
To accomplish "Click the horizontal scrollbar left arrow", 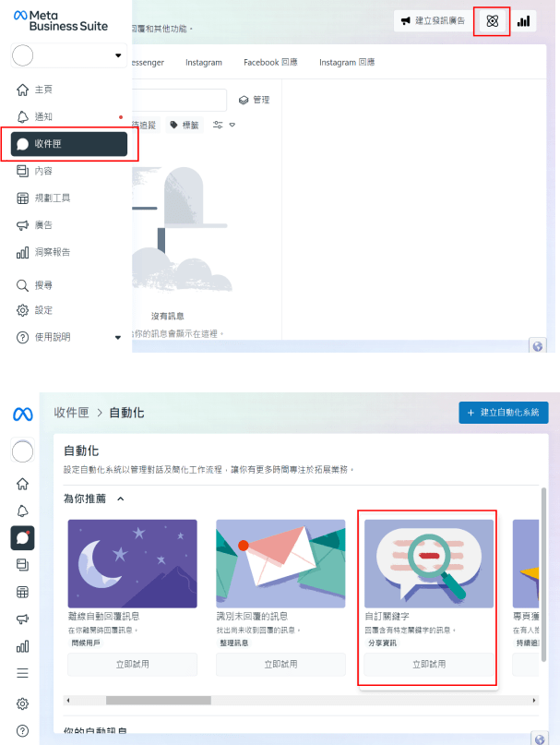I will [68, 701].
